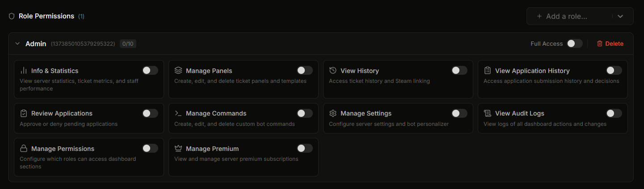Toggle the View Application History permission

(614, 70)
